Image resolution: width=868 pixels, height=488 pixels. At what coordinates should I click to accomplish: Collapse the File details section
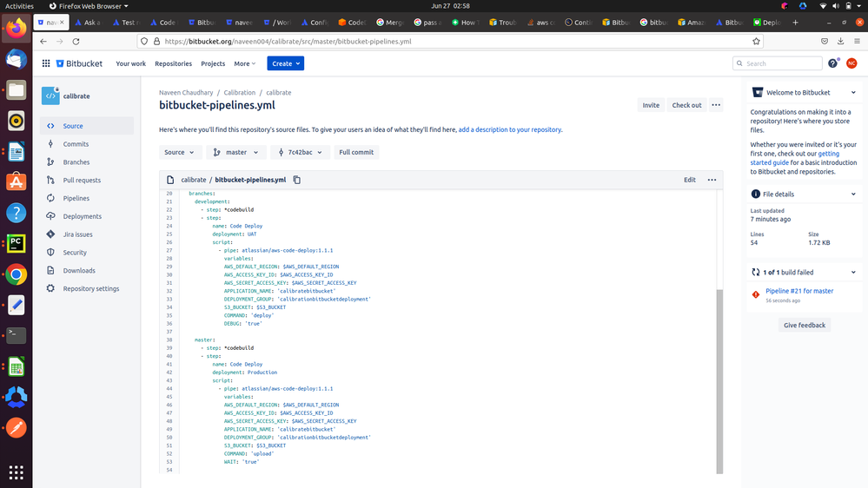coord(853,195)
